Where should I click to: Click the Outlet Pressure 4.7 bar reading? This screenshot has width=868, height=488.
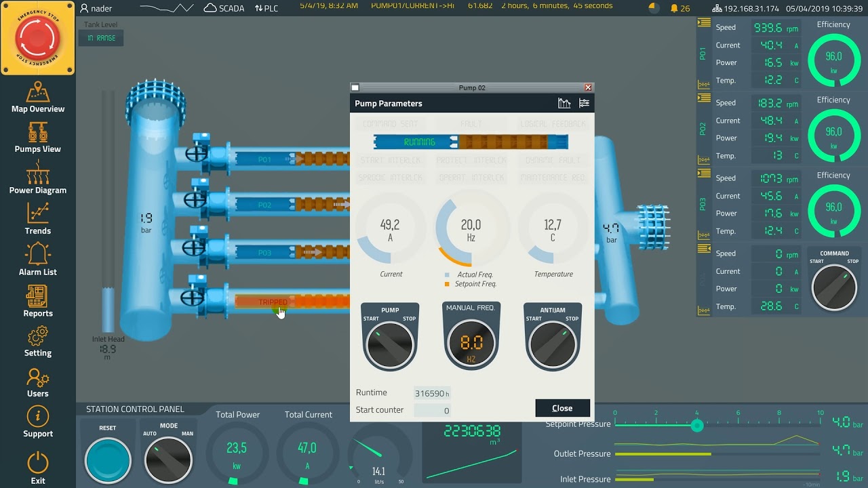[848, 451]
